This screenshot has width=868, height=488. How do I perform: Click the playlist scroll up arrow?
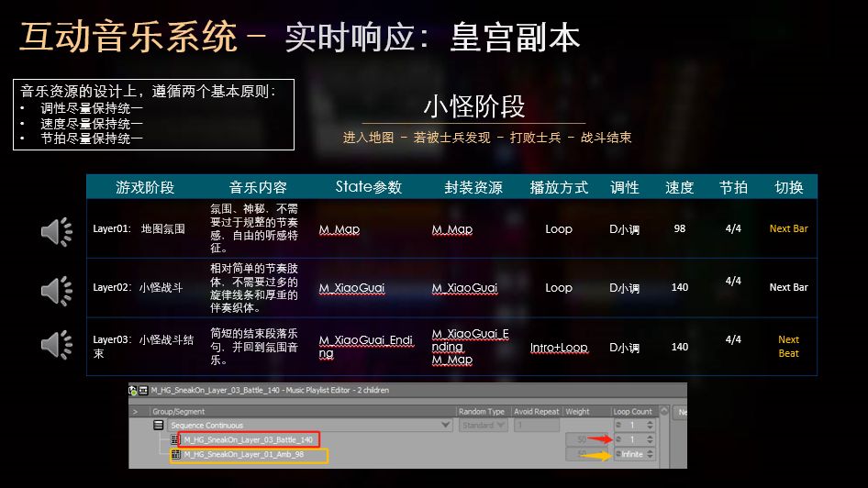pyautogui.click(x=663, y=412)
